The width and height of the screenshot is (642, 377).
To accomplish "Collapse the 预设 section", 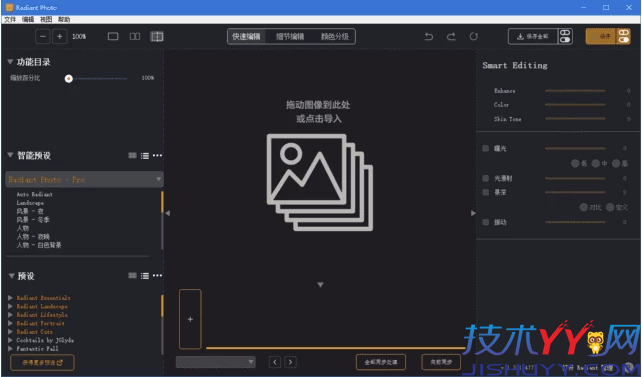I will point(11,275).
